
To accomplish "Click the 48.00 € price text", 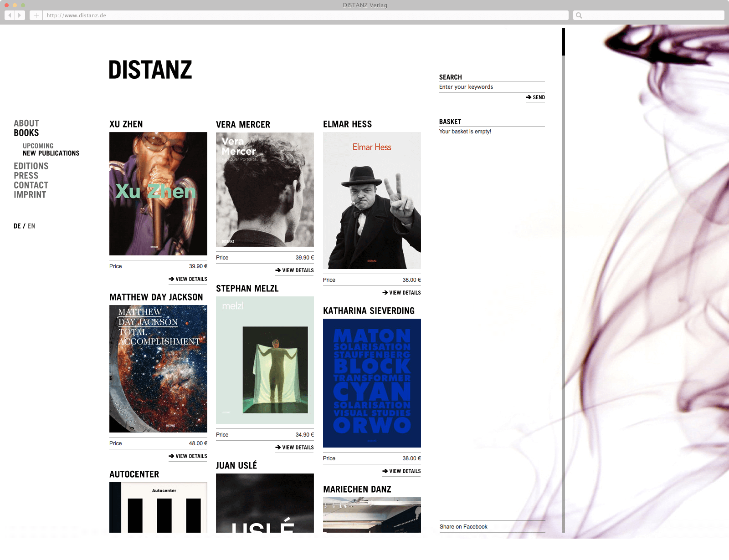I will [x=198, y=443].
